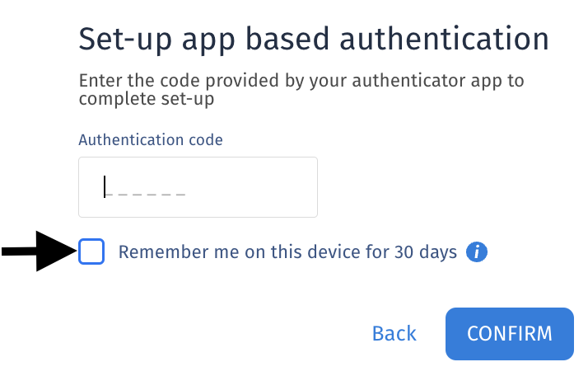
Task: Click the black arrow pointing at checkbox
Action: click(38, 251)
